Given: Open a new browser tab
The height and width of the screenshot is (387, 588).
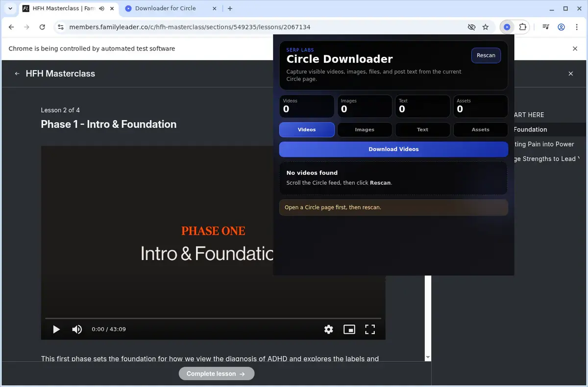Looking at the screenshot, I should pos(230,8).
